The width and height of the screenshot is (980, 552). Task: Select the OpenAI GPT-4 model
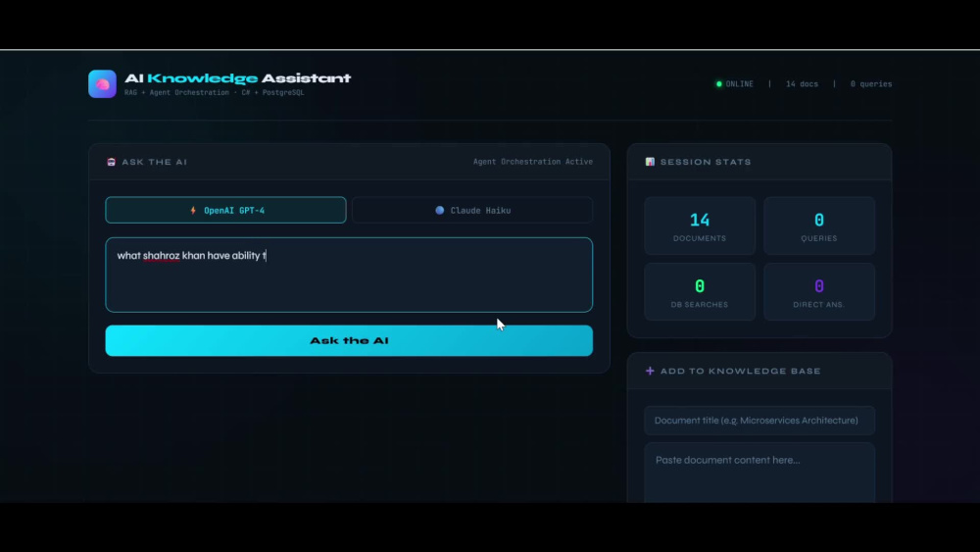click(x=225, y=210)
